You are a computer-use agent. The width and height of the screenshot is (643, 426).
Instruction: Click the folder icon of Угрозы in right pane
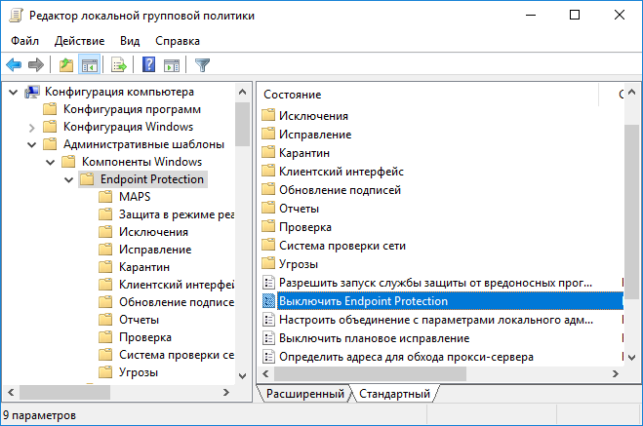pos(268,263)
